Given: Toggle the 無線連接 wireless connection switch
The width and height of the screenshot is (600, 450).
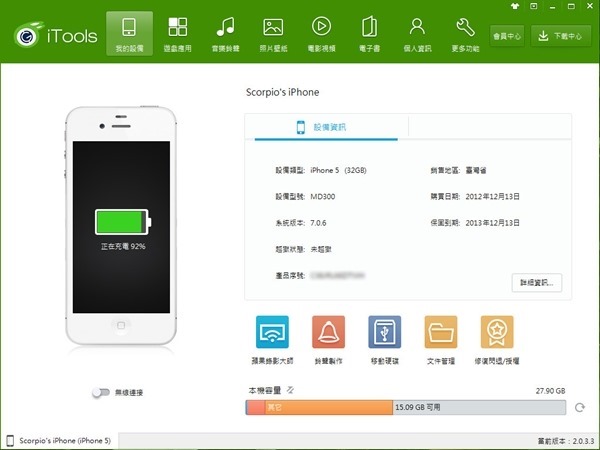Looking at the screenshot, I should 101,392.
